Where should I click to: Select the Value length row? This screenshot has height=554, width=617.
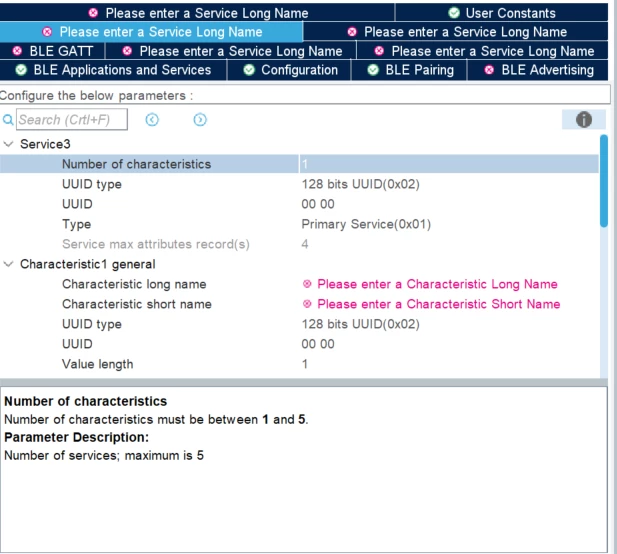[x=299, y=364]
